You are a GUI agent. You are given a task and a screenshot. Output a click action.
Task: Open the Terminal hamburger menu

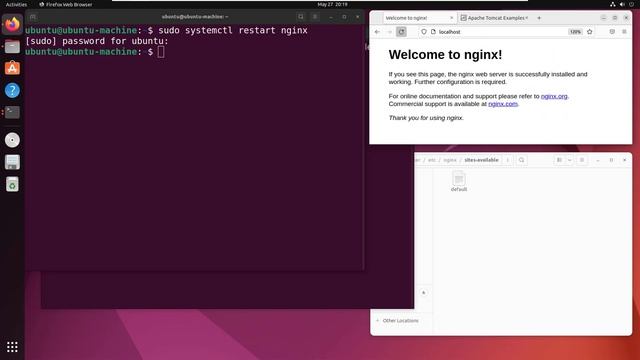(315, 17)
